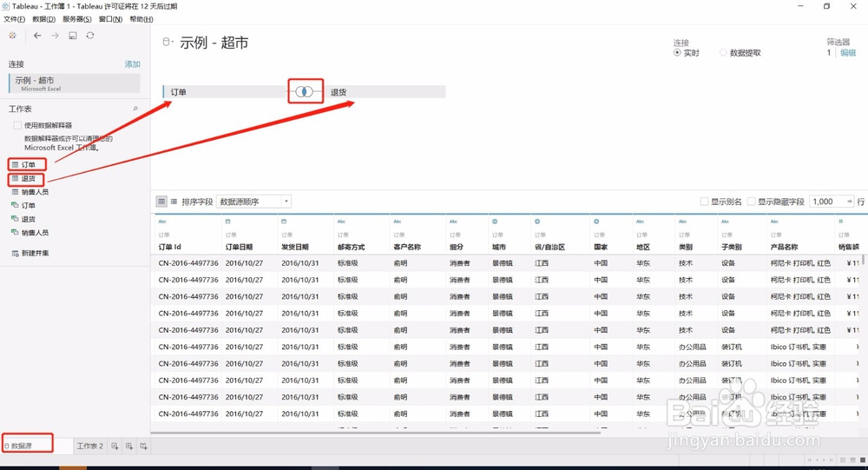Open the 服务器(S) menu
This screenshot has width=868, height=470.
pos(77,19)
